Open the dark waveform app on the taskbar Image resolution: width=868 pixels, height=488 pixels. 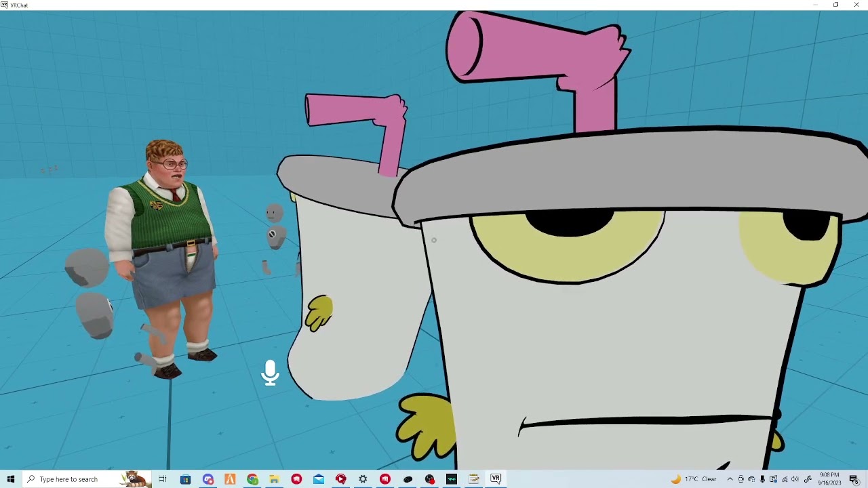coord(452,479)
